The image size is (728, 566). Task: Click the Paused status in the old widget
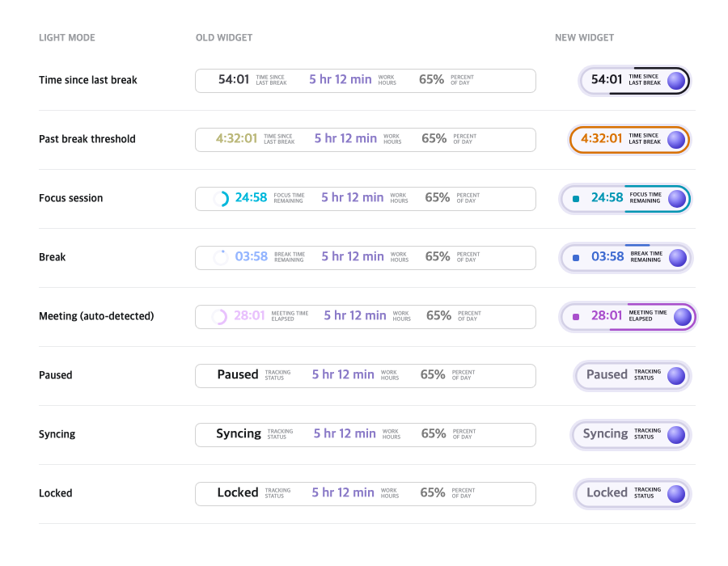(x=238, y=374)
